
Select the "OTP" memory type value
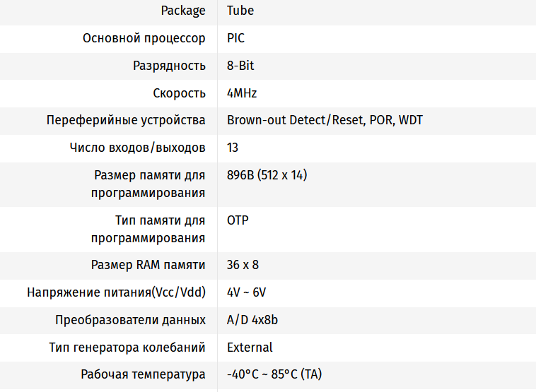(238, 220)
